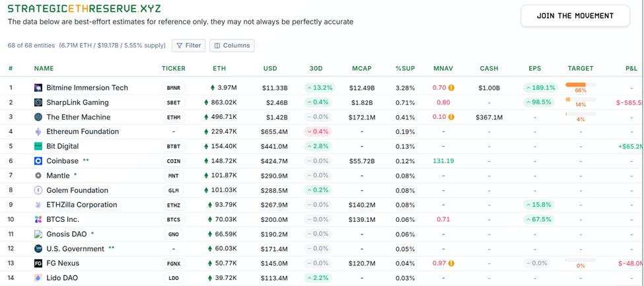Click the BTCS Inc. logo icon
This screenshot has height=286, width=644.
pyautogui.click(x=38, y=219)
